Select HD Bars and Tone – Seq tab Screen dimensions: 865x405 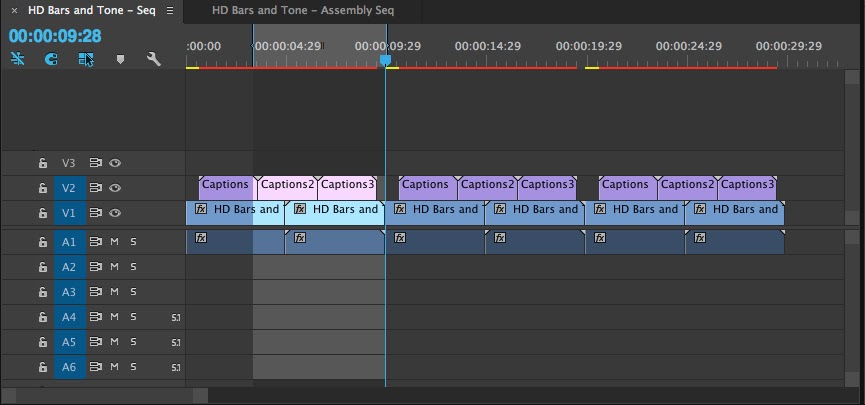coord(92,10)
